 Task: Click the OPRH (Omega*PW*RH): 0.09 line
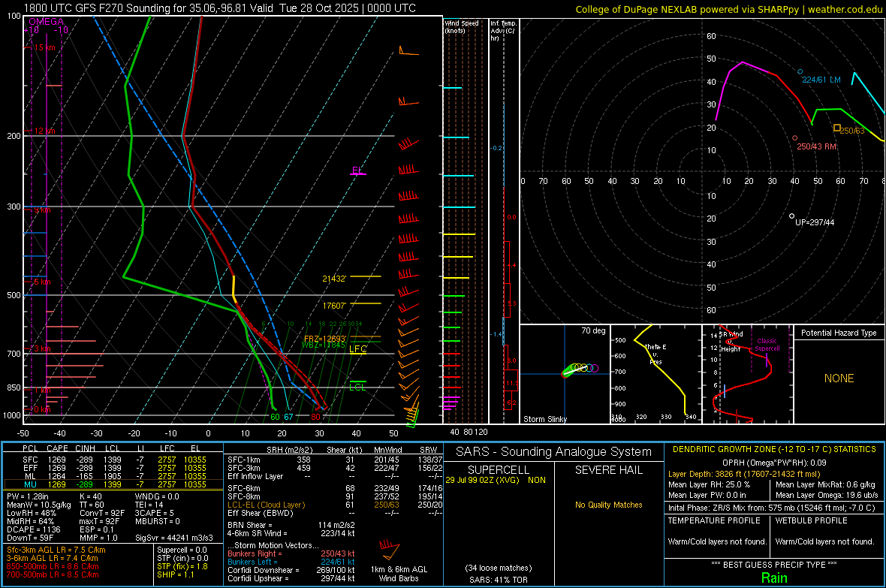(x=774, y=463)
